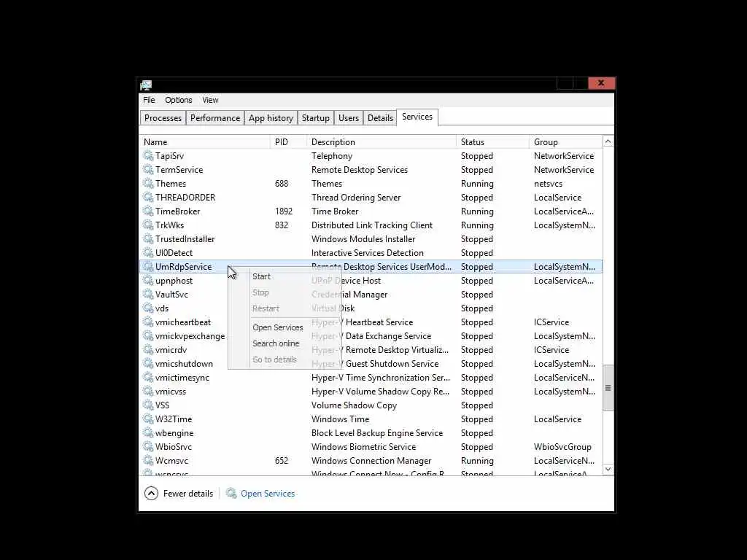This screenshot has width=747, height=560.
Task: Select the "Telephony" description cell
Action: pyautogui.click(x=332, y=156)
